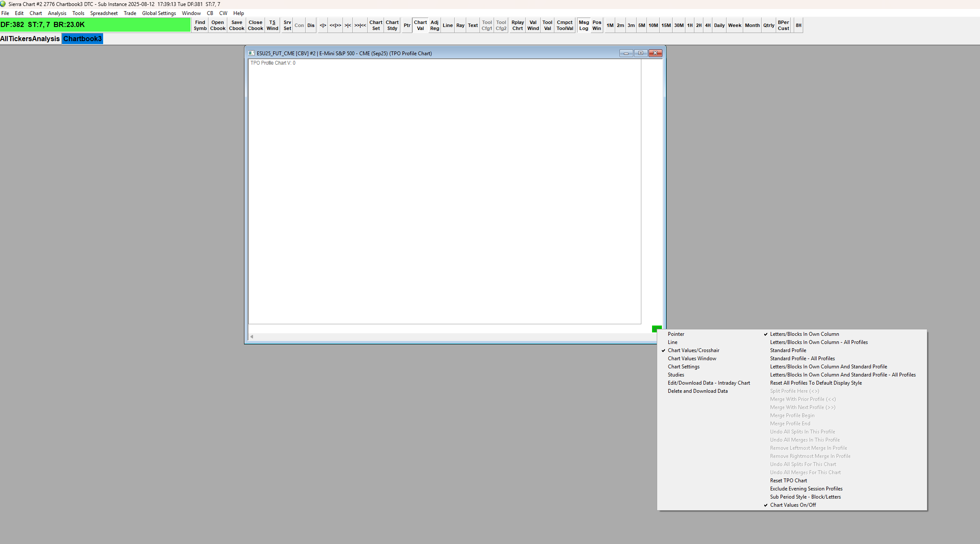This screenshot has width=980, height=544.
Task: Switch chart to 15M timeframe
Action: [x=666, y=25]
